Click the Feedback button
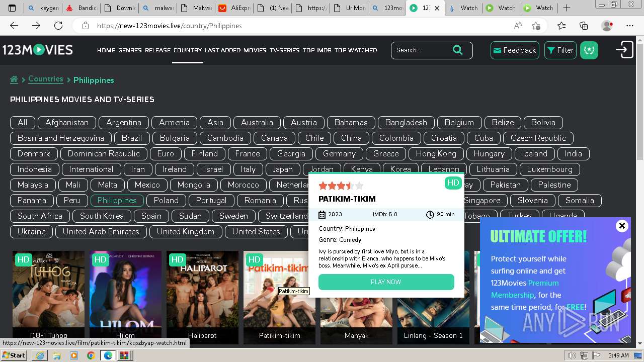 click(x=515, y=50)
